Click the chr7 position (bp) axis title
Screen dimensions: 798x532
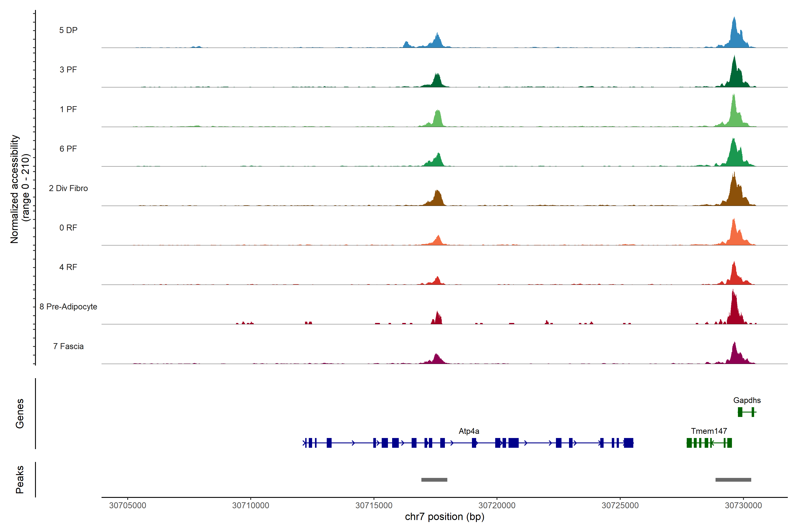(x=444, y=517)
